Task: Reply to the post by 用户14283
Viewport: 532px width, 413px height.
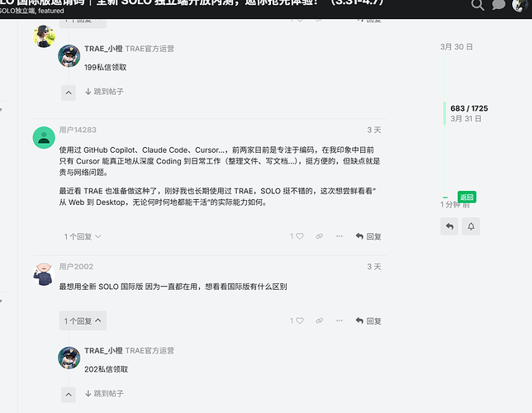Action: click(x=368, y=236)
